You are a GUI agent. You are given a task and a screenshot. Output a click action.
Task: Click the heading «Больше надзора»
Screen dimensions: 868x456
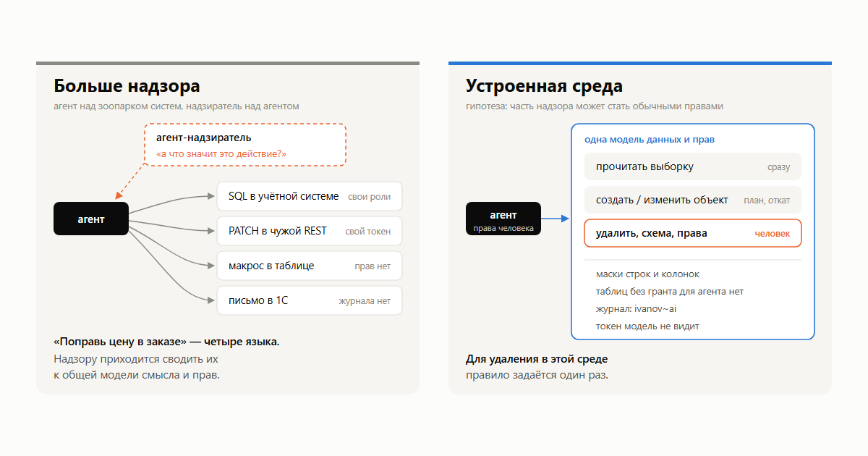click(127, 87)
